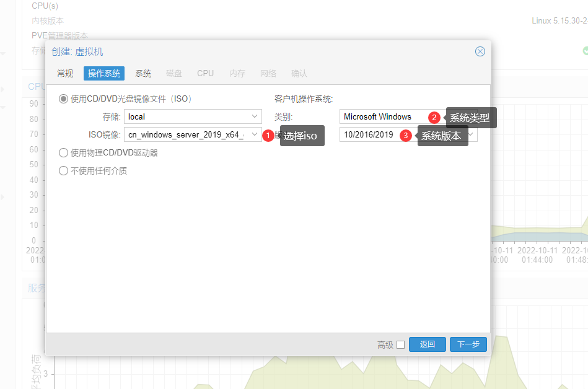Image resolution: width=588 pixels, height=389 pixels.
Task: Click the 内核版本 label in background
Action: [48, 20]
